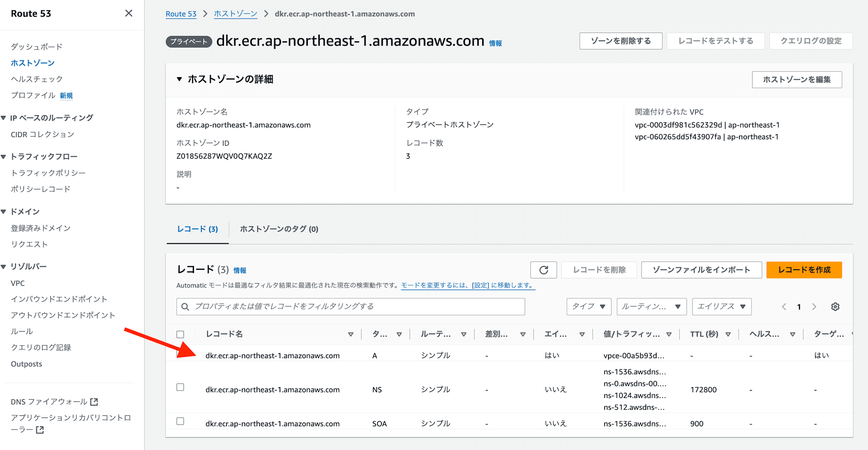The height and width of the screenshot is (450, 868).
Task: Click vpce-00a5b93d... value cell
Action: 634,355
